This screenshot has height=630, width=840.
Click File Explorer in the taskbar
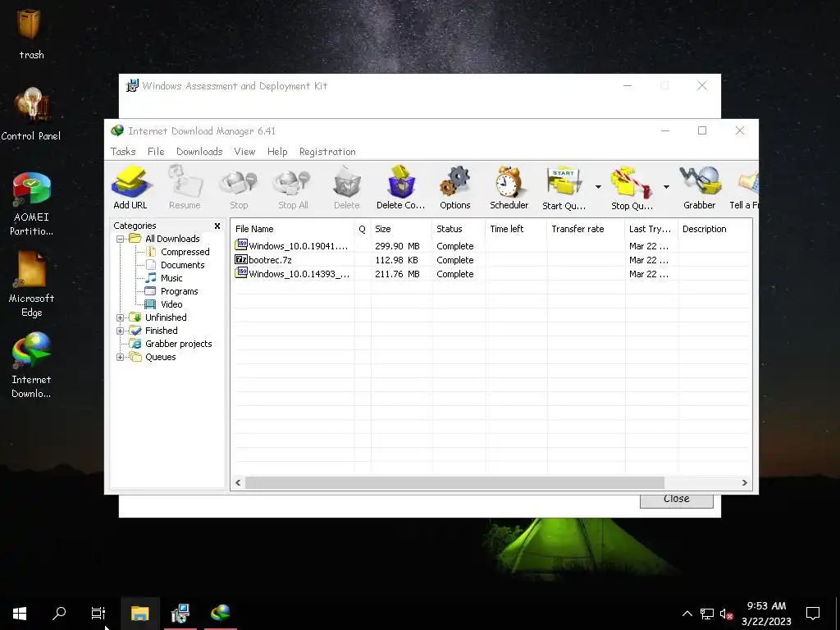click(139, 613)
